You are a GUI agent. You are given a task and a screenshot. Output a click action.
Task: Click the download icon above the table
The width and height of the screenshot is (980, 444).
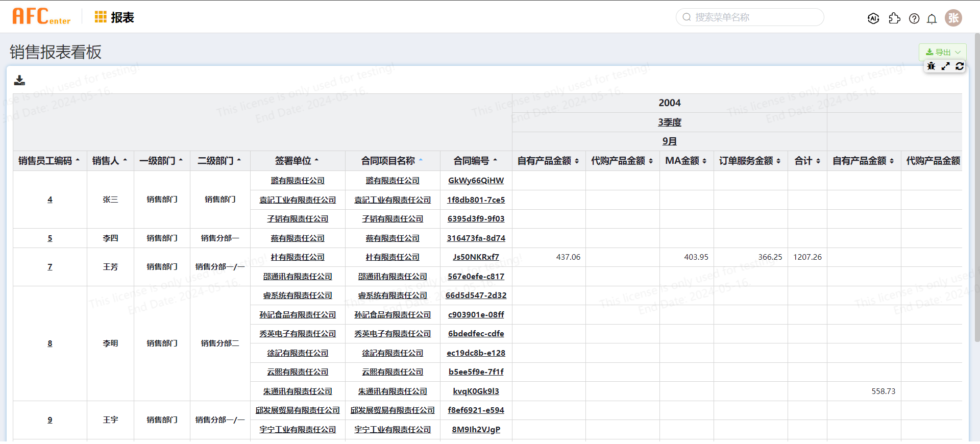tap(19, 80)
